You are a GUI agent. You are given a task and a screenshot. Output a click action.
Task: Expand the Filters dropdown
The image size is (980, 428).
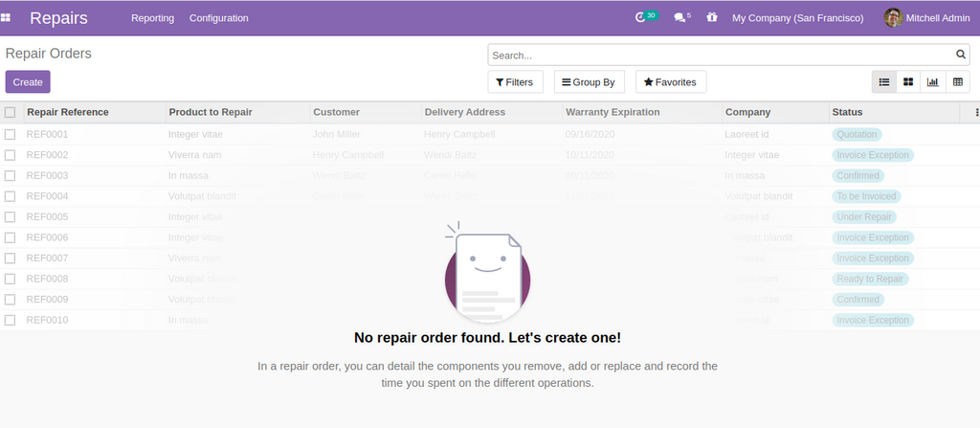pos(515,82)
